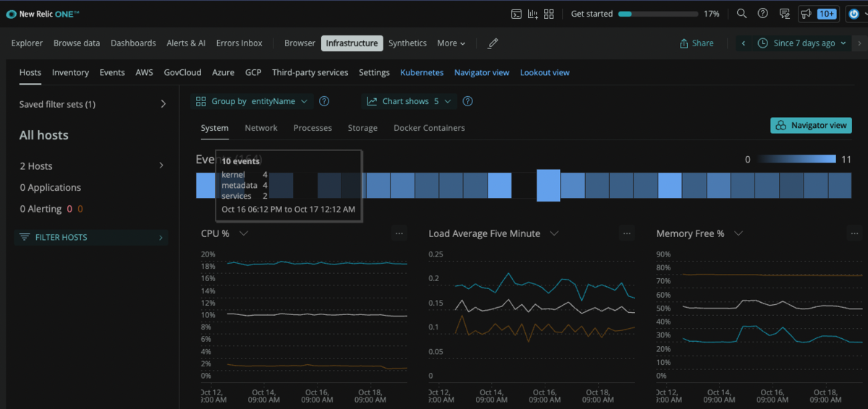Open Synthetics

[407, 43]
